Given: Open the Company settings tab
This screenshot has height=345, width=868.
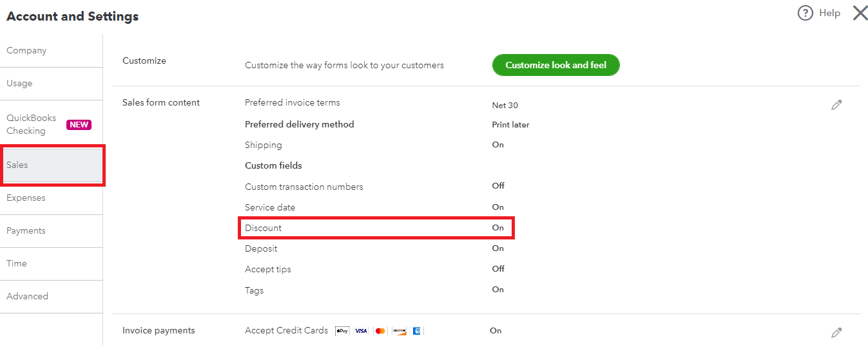Looking at the screenshot, I should (26, 51).
